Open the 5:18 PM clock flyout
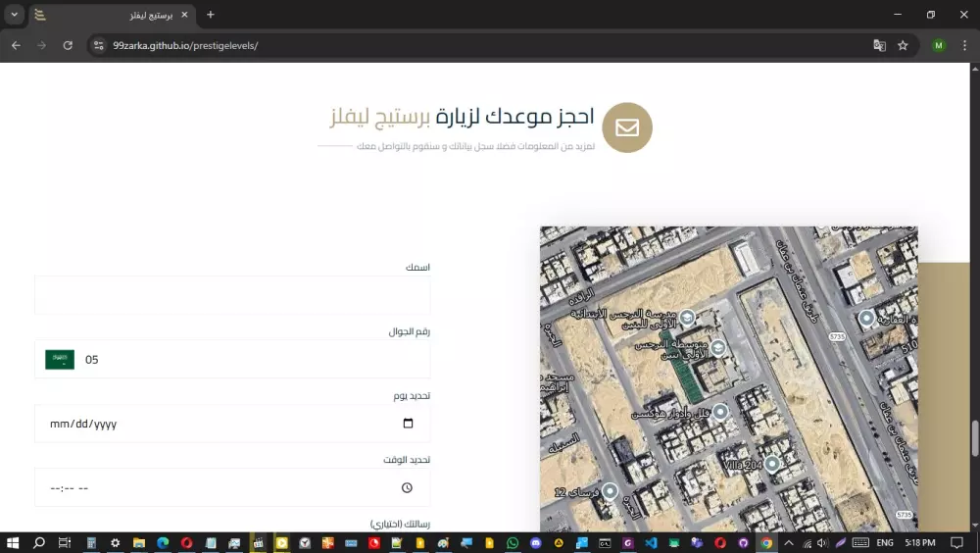This screenshot has width=980, height=553. pyautogui.click(x=920, y=543)
